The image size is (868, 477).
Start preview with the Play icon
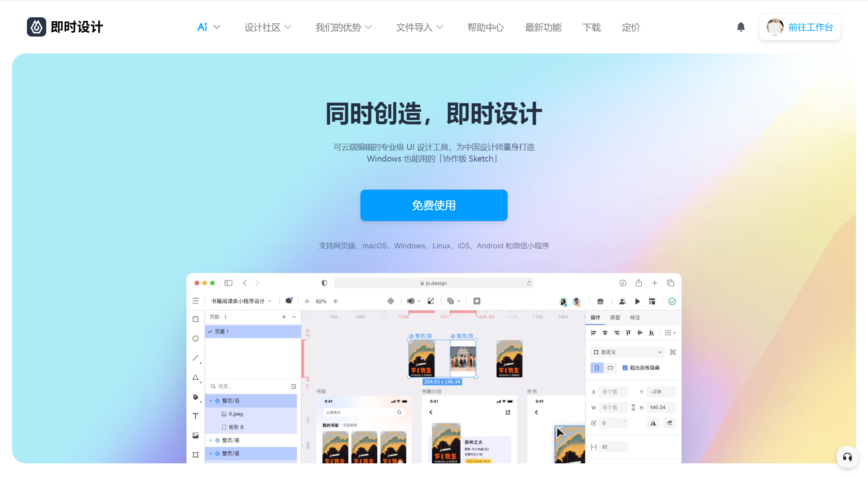point(637,301)
